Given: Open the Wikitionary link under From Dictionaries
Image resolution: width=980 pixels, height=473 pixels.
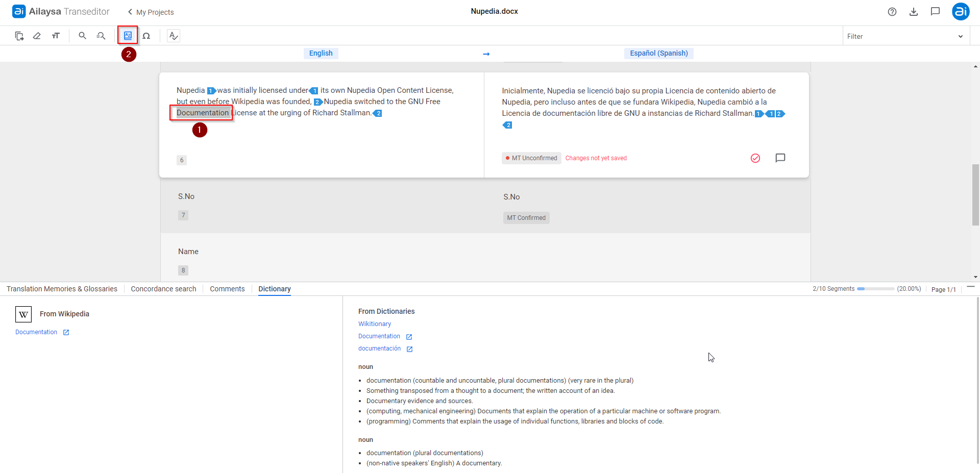Looking at the screenshot, I should point(374,323).
